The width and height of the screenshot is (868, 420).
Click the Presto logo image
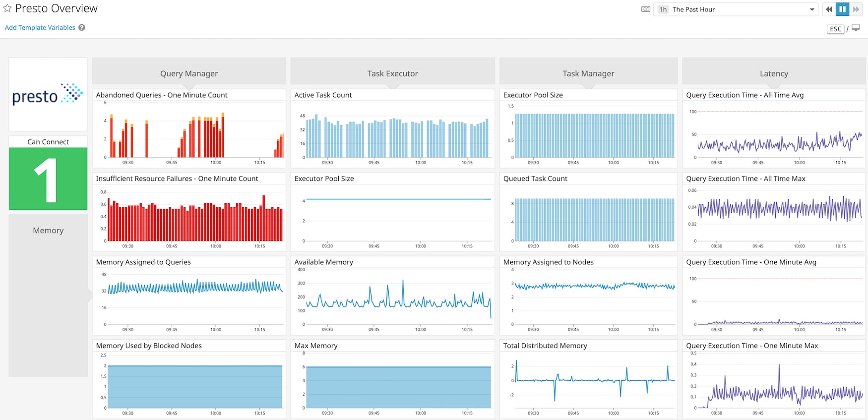[x=48, y=94]
